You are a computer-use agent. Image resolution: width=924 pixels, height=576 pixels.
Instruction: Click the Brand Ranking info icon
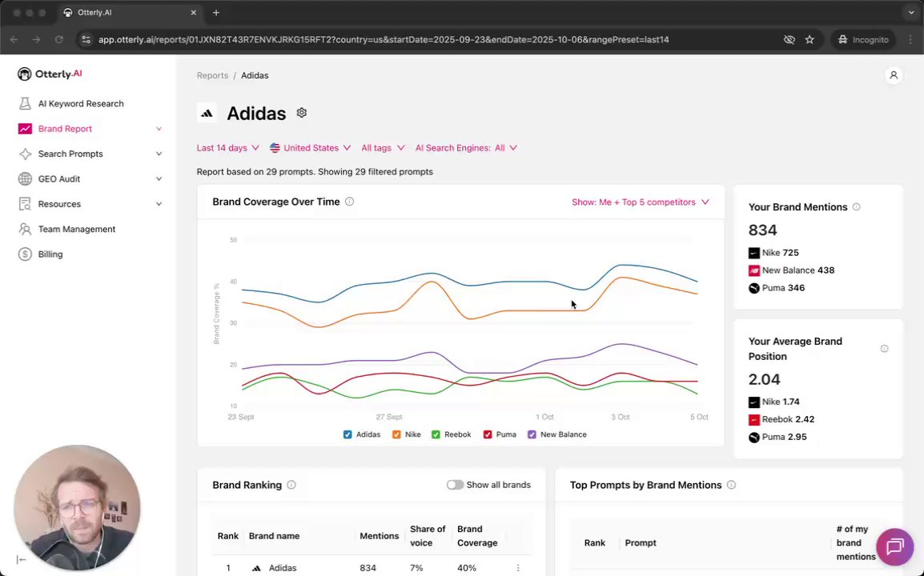291,485
